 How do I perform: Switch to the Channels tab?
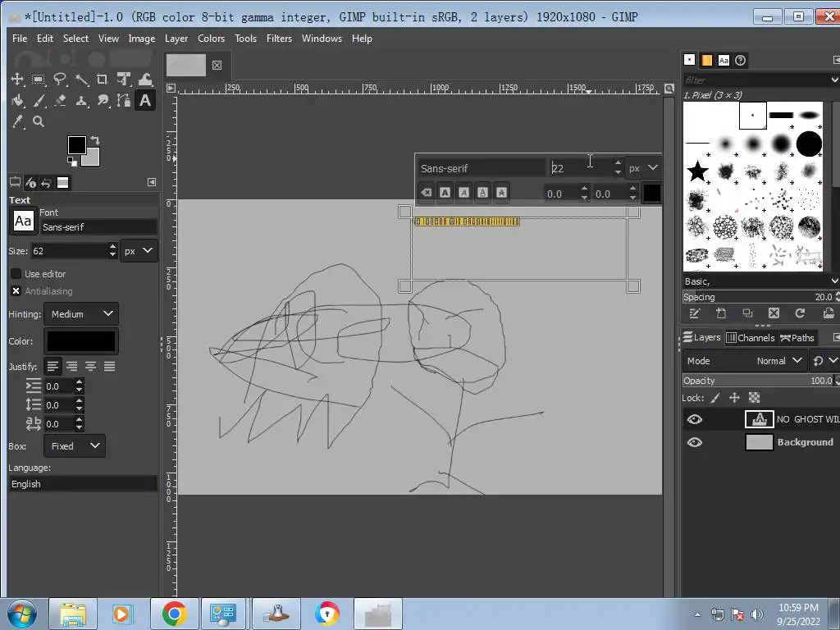(750, 338)
